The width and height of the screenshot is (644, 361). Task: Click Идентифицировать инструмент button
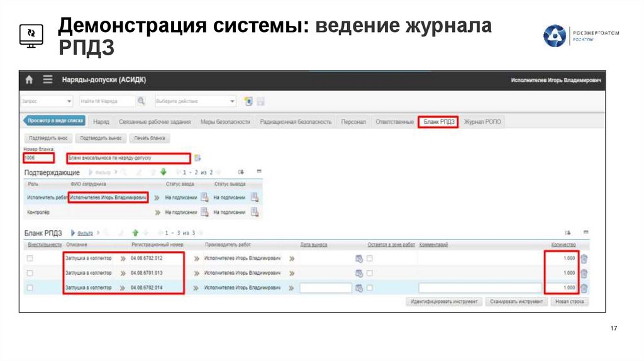click(x=443, y=301)
